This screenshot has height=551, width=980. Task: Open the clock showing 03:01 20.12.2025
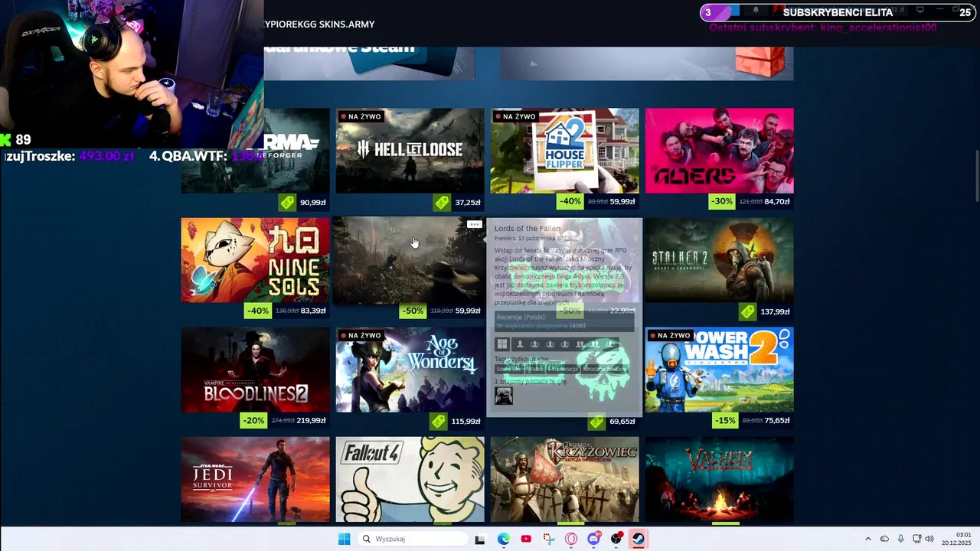click(x=956, y=539)
